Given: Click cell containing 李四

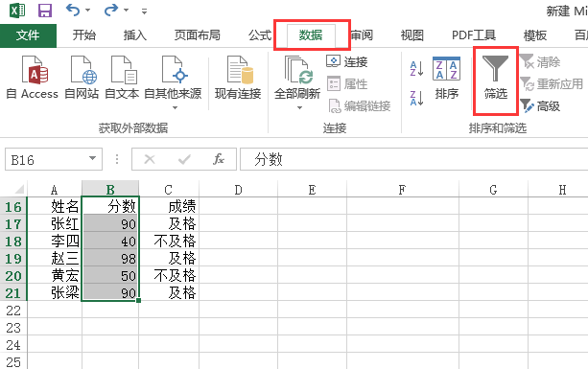Looking at the screenshot, I should (x=55, y=241).
